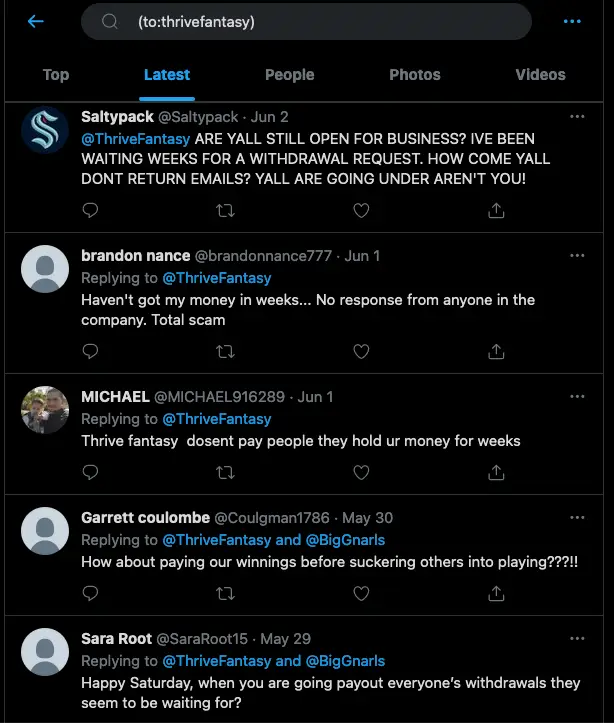This screenshot has width=614, height=723.
Task: Share Garrett coulombe's tweet
Action: pyautogui.click(x=496, y=594)
